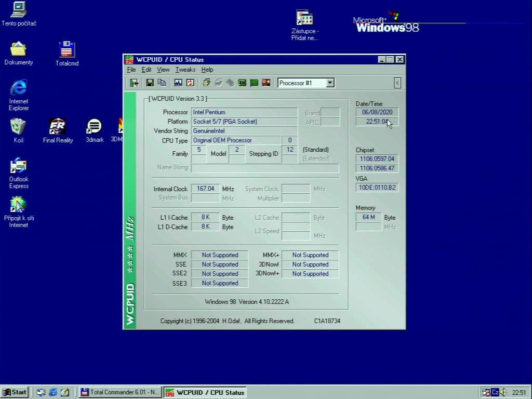
Task: Switch to Total Commander taskbar button
Action: tap(120, 393)
